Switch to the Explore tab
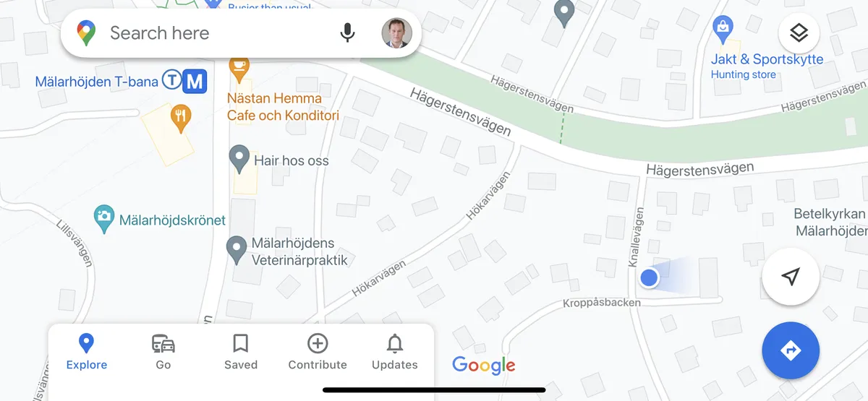 87,352
